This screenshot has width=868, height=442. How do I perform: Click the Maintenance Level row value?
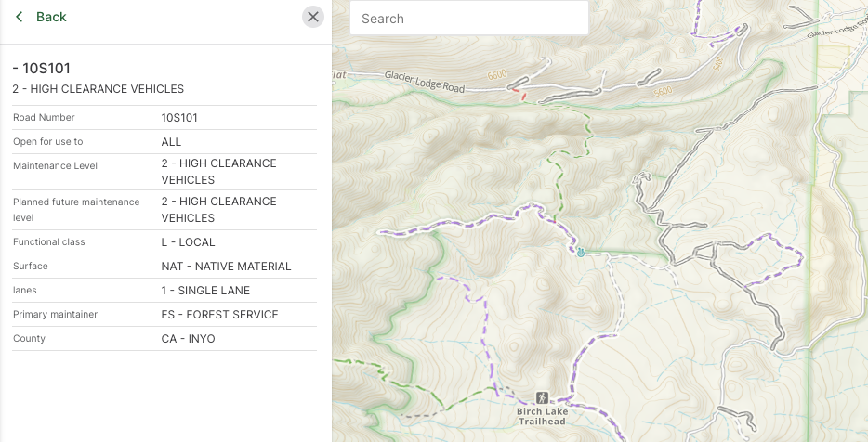[218, 172]
